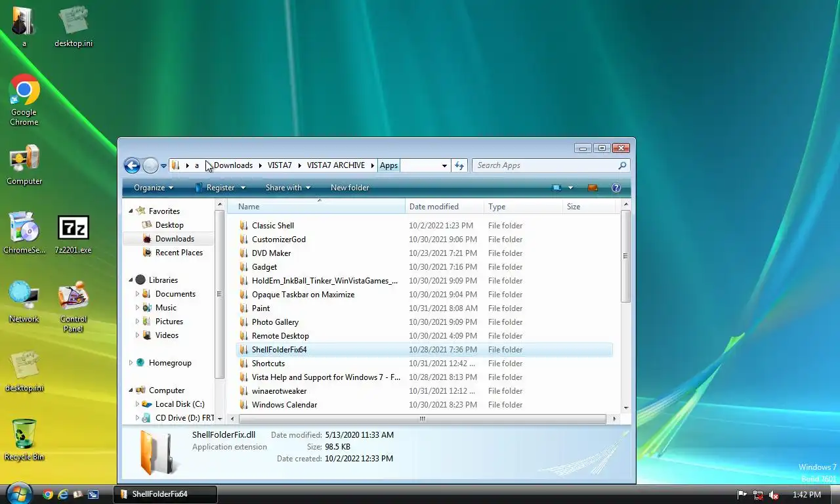Click the file list vertical scrollbar
Viewport: 840px width, 504px height.
[626, 256]
